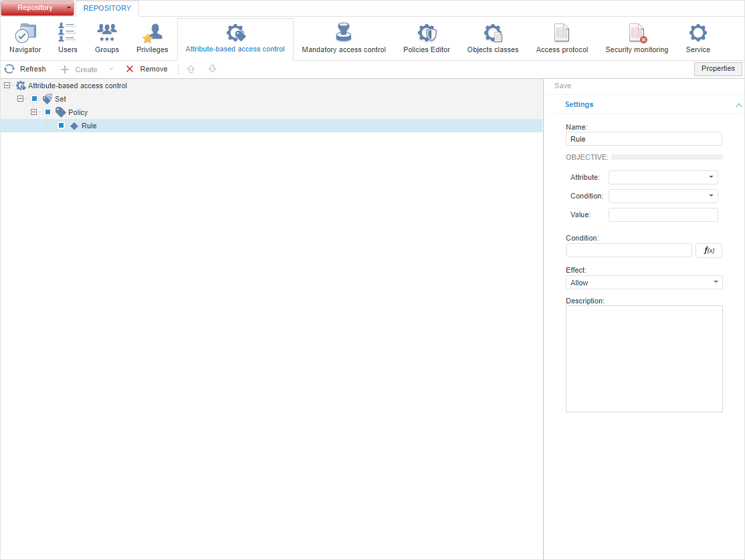Open the f(x) condition expression editor
The width and height of the screenshot is (745, 560).
coord(709,251)
